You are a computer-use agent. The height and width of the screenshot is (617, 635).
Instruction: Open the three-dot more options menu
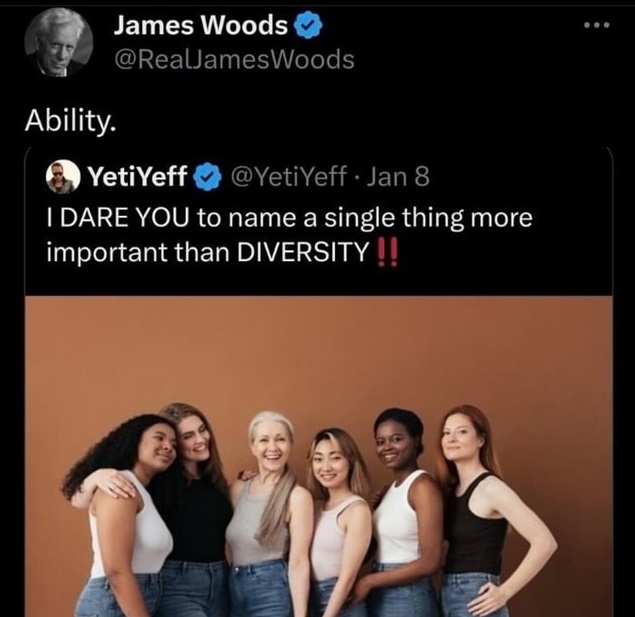click(597, 25)
